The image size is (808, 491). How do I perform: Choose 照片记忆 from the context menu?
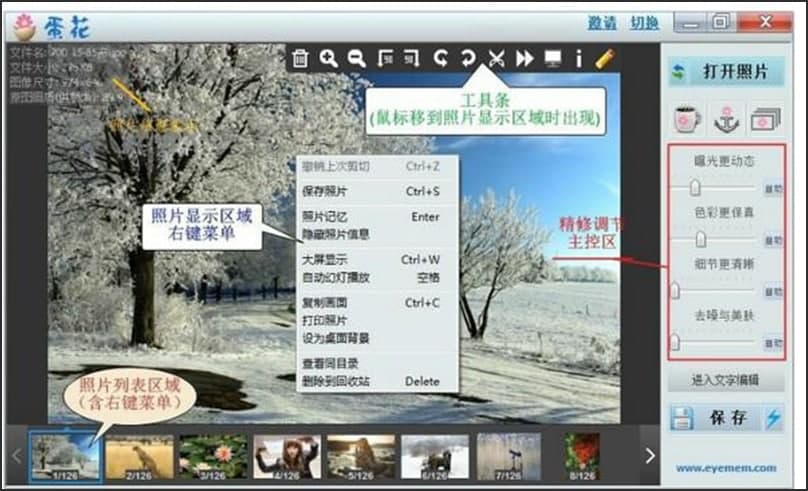pyautogui.click(x=371, y=217)
